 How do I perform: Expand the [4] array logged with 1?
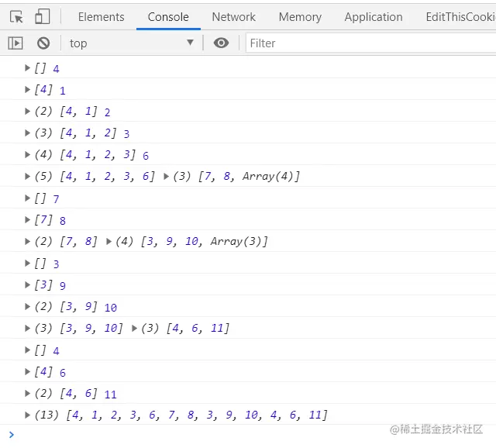click(x=27, y=90)
